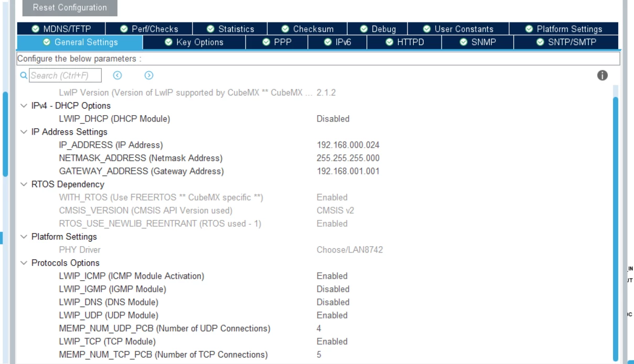Select the LwIP Version row
Screen dimensions: 634x364
pyautogui.click(x=315, y=93)
